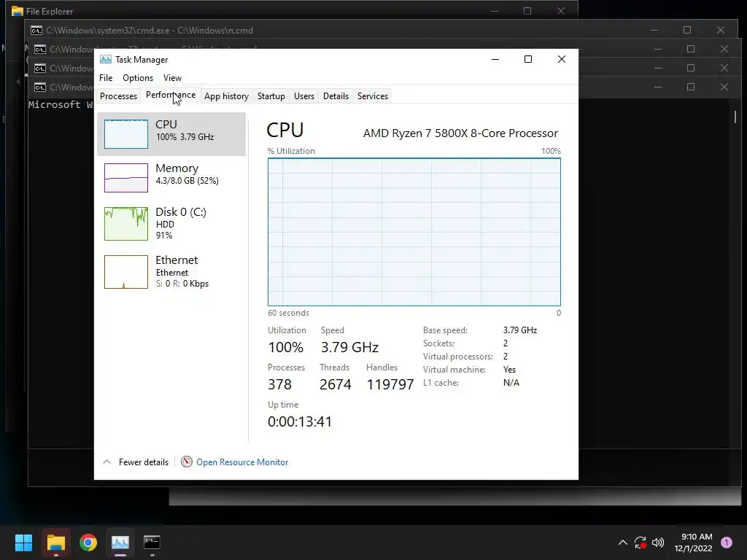Click the cmd.exe n.cmd window icon
The height and width of the screenshot is (560, 747).
coord(36,31)
